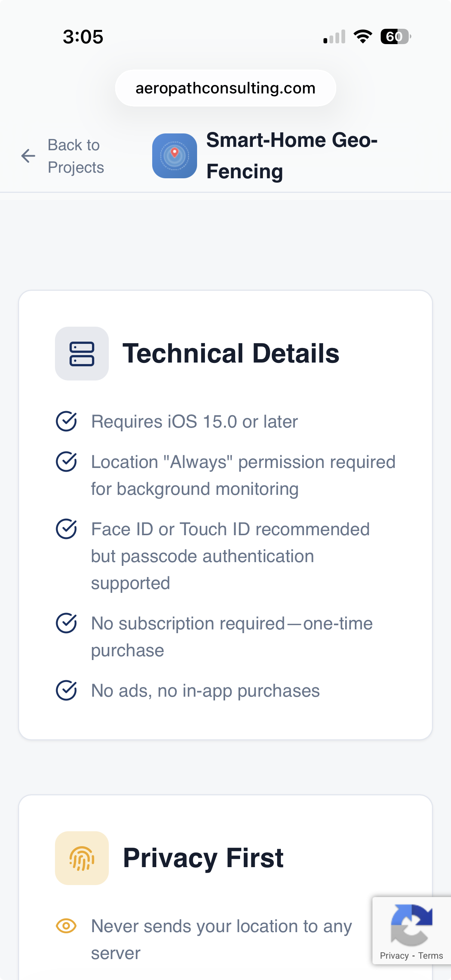Tap the Technical Details heading
Image resolution: width=451 pixels, height=980 pixels.
click(231, 354)
